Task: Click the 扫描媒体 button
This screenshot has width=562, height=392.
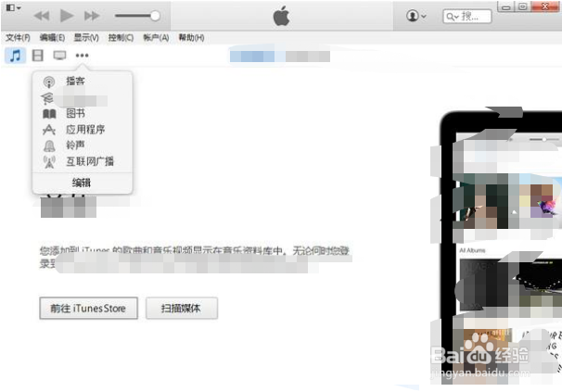Action: (x=182, y=309)
